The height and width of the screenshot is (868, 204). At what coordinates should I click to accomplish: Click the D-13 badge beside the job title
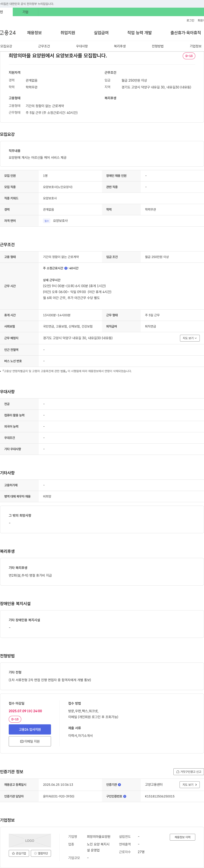pos(189,56)
